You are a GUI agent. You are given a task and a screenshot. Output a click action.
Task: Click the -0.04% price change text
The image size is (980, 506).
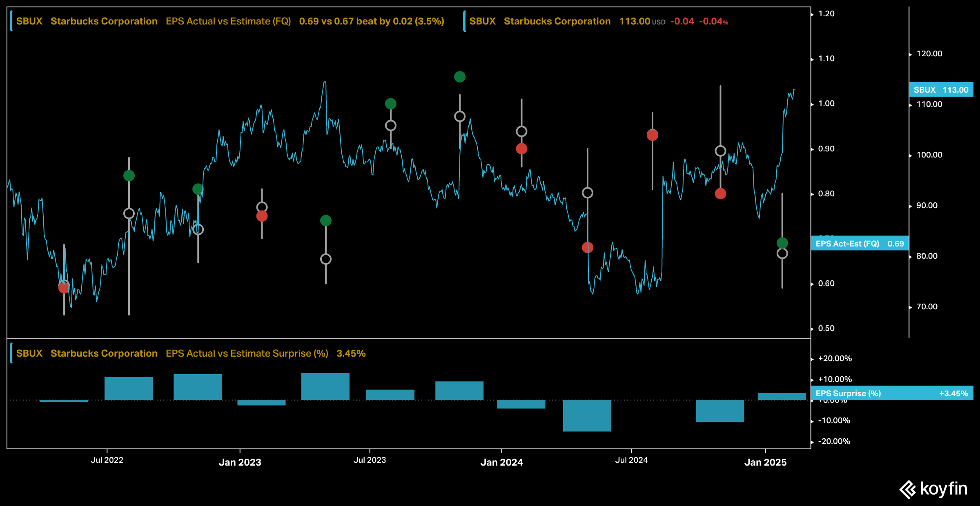(x=713, y=21)
